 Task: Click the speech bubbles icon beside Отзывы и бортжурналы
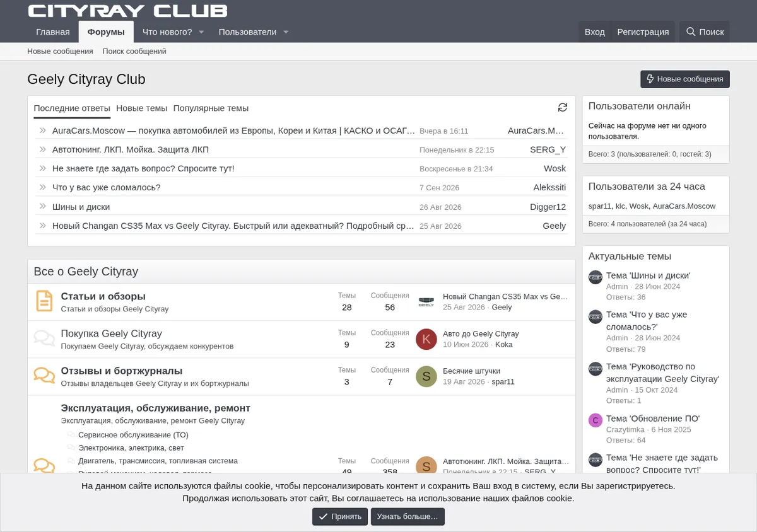[44, 376]
